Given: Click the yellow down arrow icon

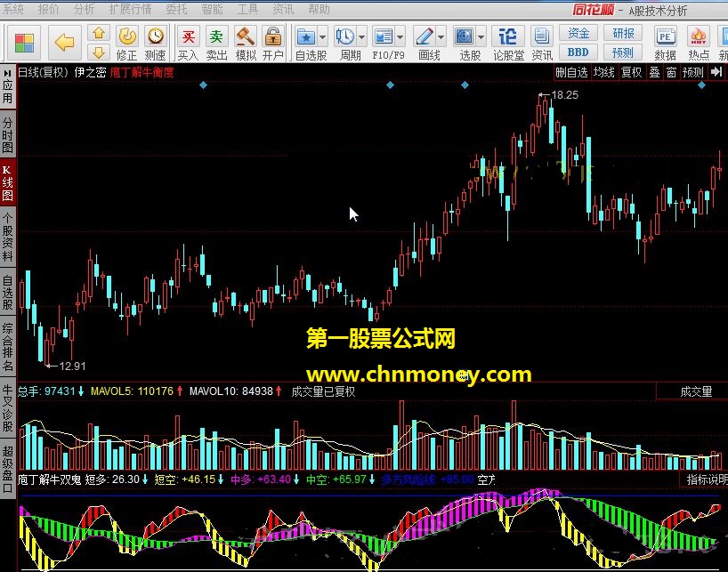Looking at the screenshot, I should pos(99,52).
